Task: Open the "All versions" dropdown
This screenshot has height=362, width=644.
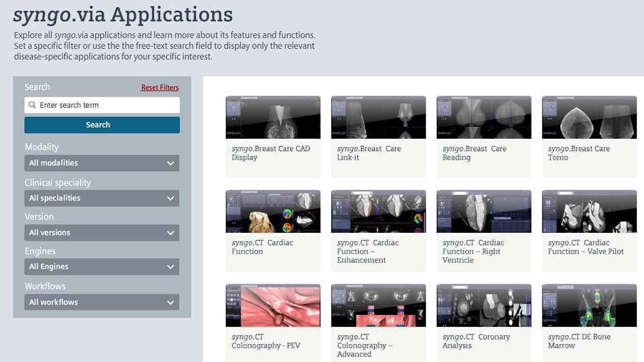Action: [102, 233]
